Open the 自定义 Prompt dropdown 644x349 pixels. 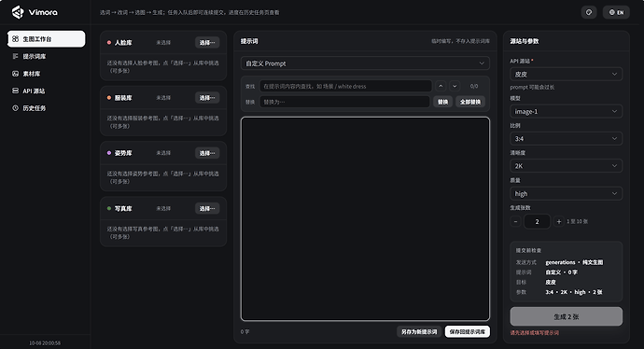point(365,63)
